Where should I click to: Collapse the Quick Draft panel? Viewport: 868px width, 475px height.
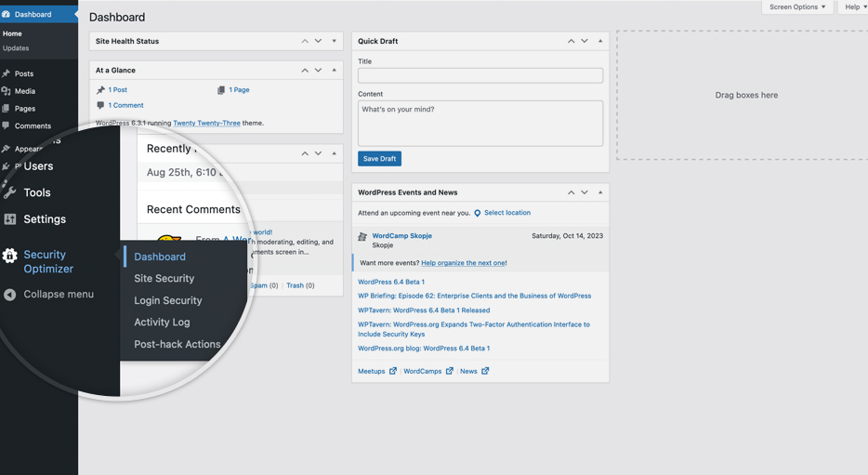[x=600, y=41]
